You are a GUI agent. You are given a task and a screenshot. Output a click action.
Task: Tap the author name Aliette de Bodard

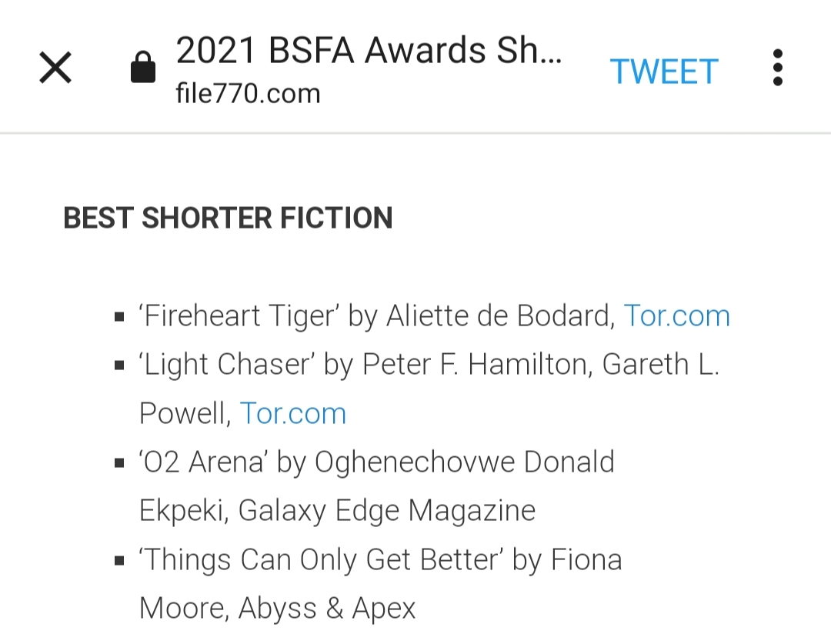coord(499,316)
